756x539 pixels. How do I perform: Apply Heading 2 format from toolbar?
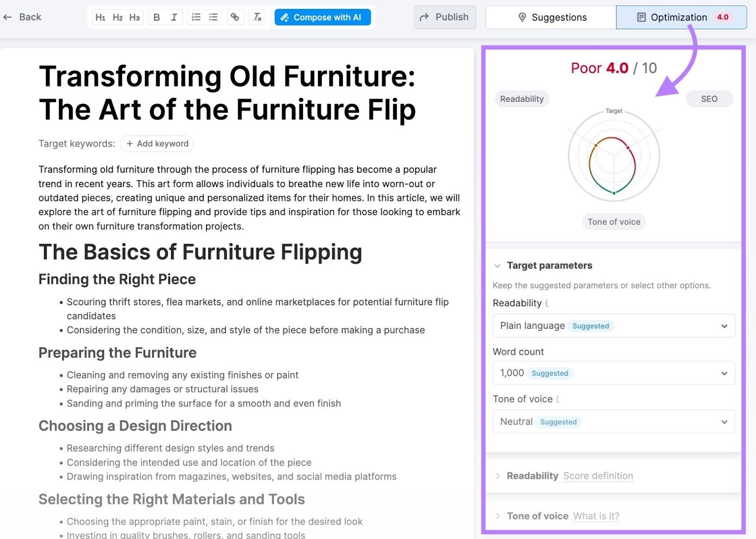tap(118, 17)
